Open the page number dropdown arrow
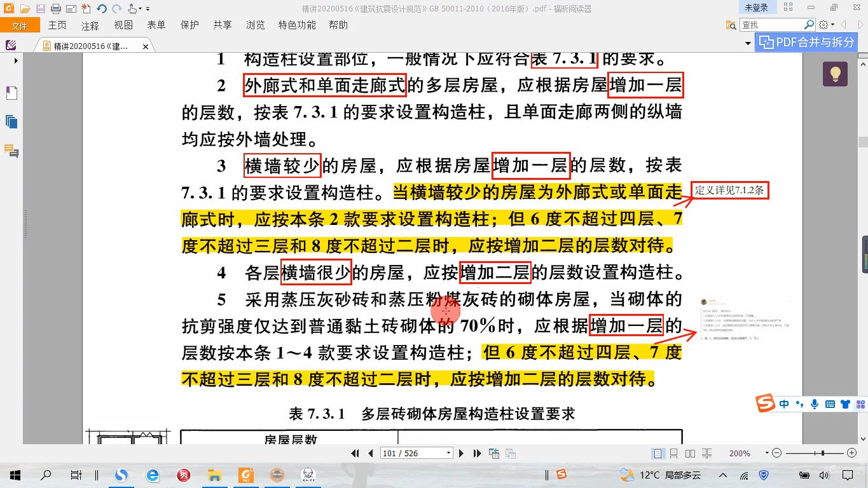The height and width of the screenshot is (488, 868). coord(448,453)
